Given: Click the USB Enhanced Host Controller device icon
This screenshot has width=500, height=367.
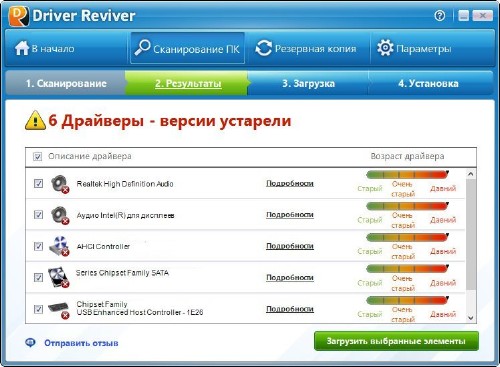Looking at the screenshot, I should [x=59, y=310].
